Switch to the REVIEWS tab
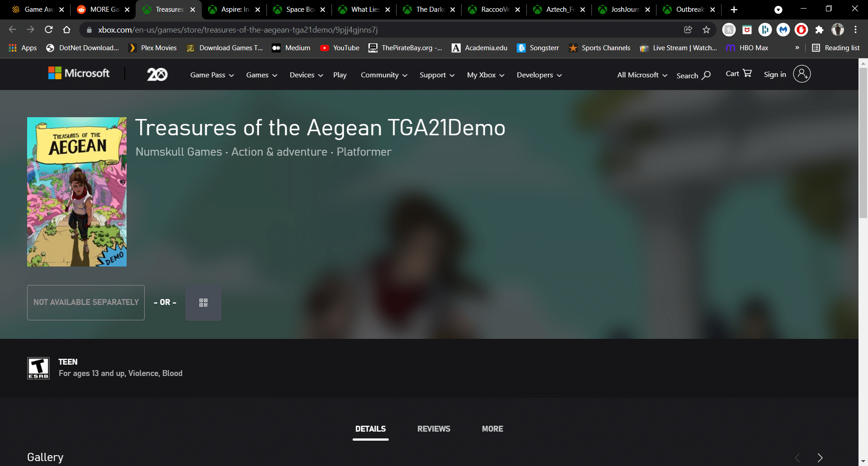The width and height of the screenshot is (868, 466). (x=434, y=429)
